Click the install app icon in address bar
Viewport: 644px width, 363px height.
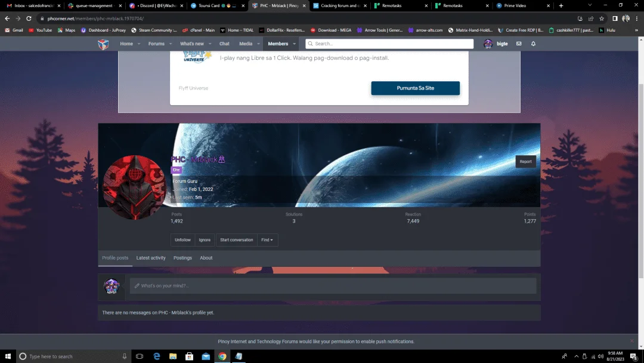(x=580, y=19)
